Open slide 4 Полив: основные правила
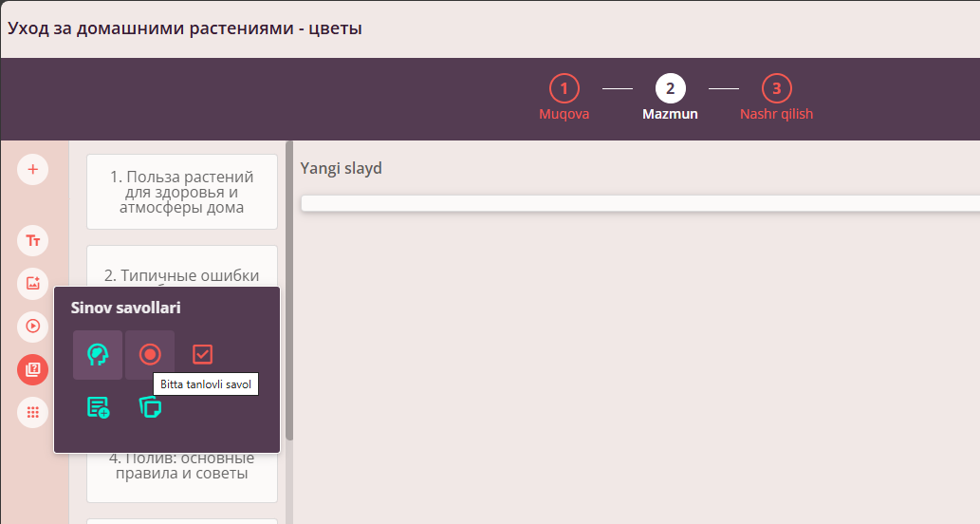This screenshot has width=980, height=524. pos(182,477)
